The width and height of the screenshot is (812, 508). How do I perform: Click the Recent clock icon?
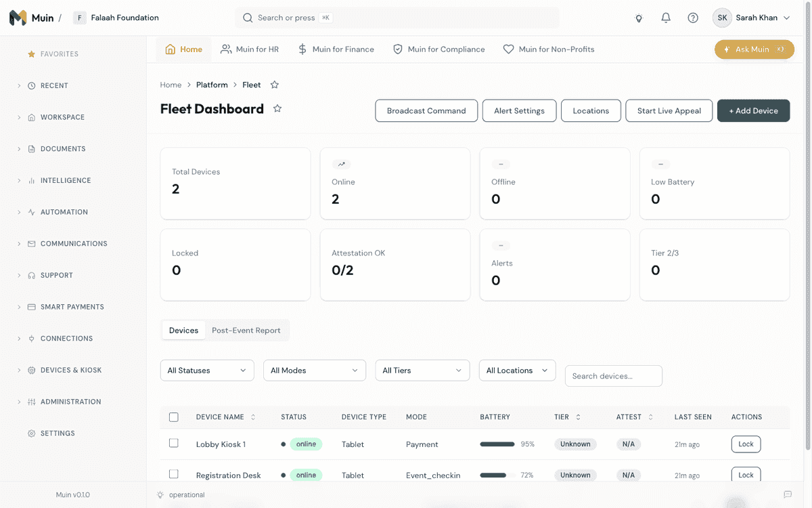(31, 86)
